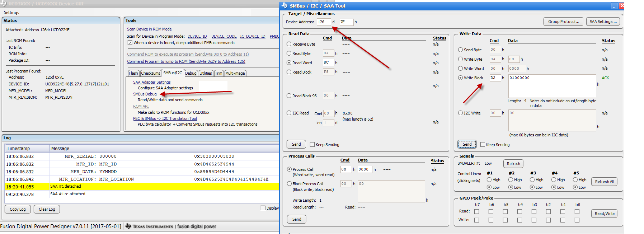The height and width of the screenshot is (234, 644).
Task: Select the Write Byte radio button
Action: pyautogui.click(x=460, y=59)
